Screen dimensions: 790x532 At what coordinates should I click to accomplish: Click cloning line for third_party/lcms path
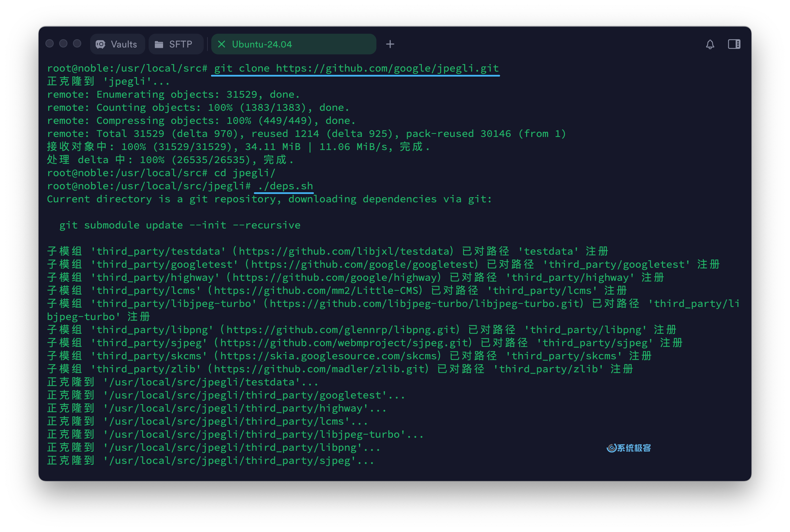[207, 421]
